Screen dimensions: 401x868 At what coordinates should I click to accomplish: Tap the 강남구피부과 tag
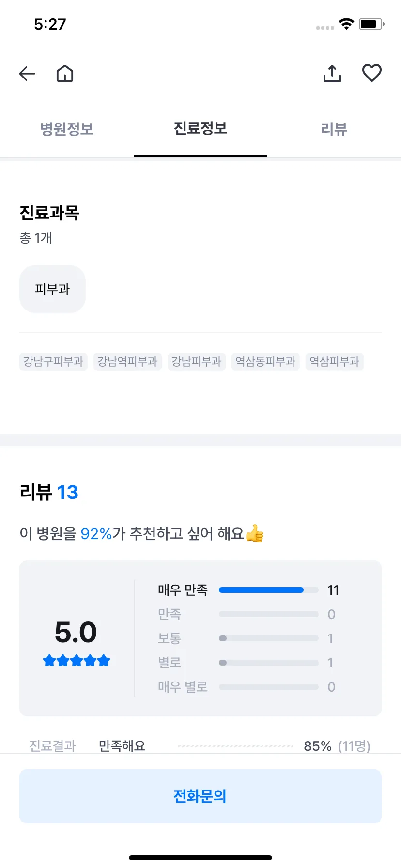point(53,361)
